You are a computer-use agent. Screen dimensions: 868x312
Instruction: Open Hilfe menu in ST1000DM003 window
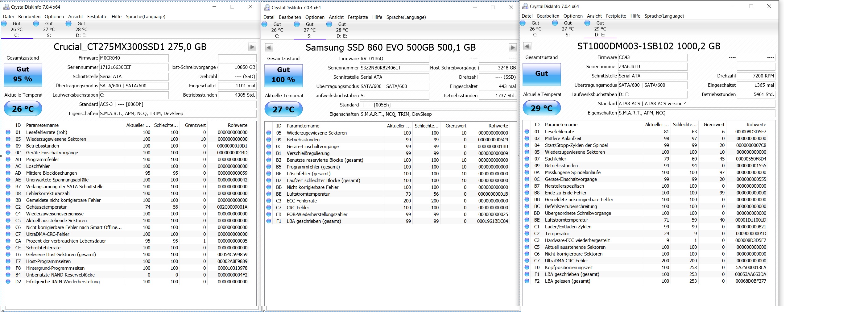(x=635, y=16)
